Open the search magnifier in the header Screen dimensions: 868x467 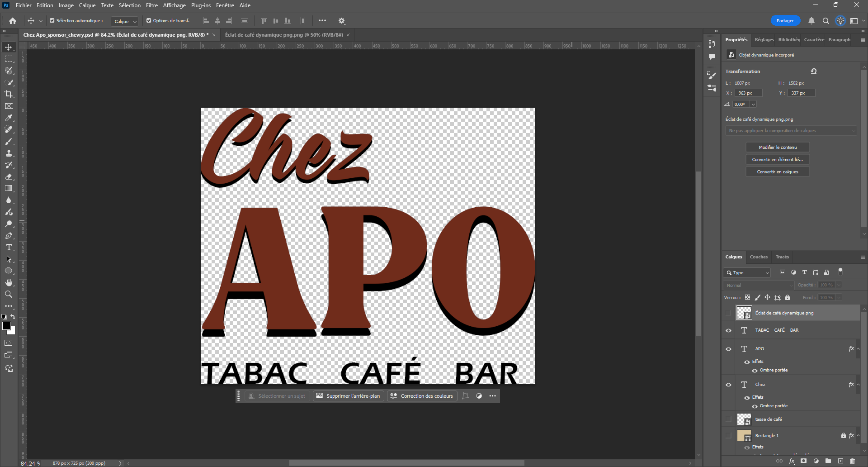pos(826,21)
